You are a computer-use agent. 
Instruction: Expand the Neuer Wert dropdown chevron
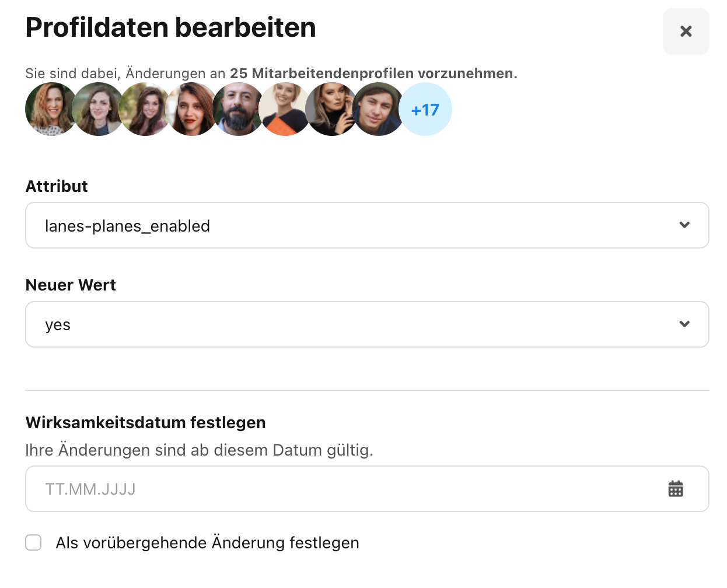click(x=684, y=324)
